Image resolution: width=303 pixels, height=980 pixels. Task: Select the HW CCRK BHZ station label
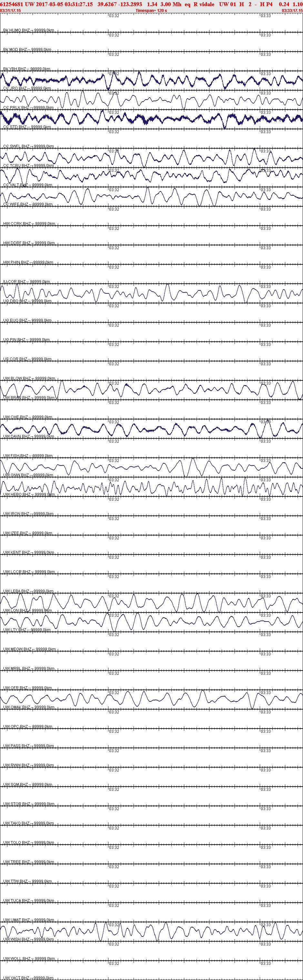29,224
